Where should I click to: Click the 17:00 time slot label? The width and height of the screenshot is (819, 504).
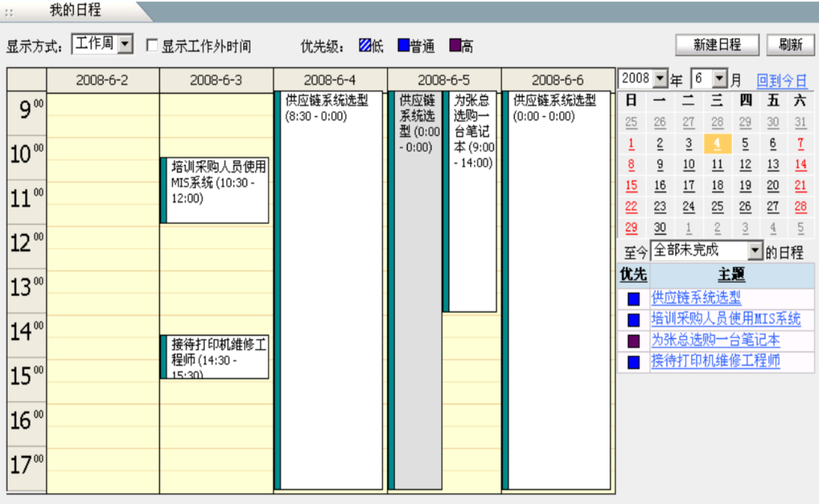(x=26, y=468)
